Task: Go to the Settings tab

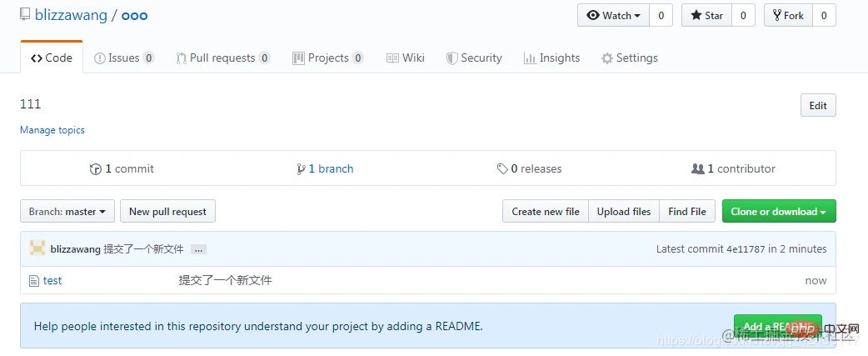Action: [x=629, y=58]
